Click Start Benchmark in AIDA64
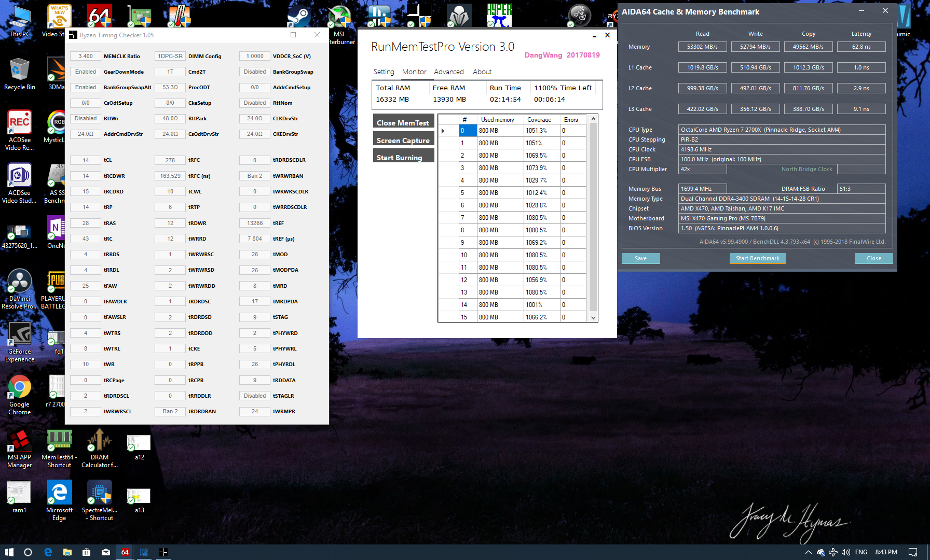 click(x=757, y=258)
